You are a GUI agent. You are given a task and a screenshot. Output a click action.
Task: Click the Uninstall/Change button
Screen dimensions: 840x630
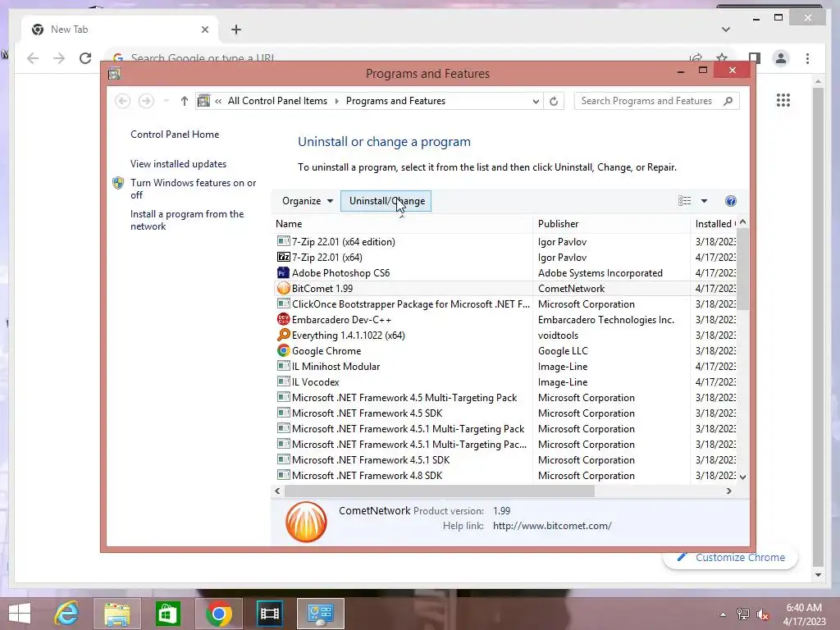(x=386, y=201)
